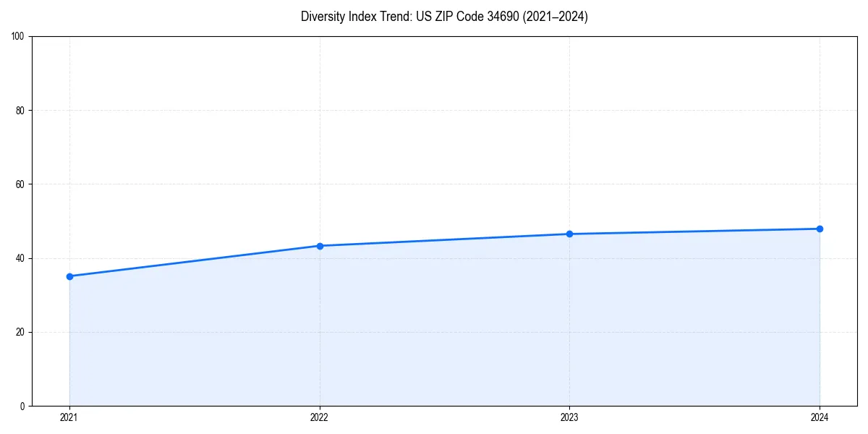Viewport: 868px width, 434px height.
Task: Click the 2024 label on the x-axis
Action: coord(820,417)
